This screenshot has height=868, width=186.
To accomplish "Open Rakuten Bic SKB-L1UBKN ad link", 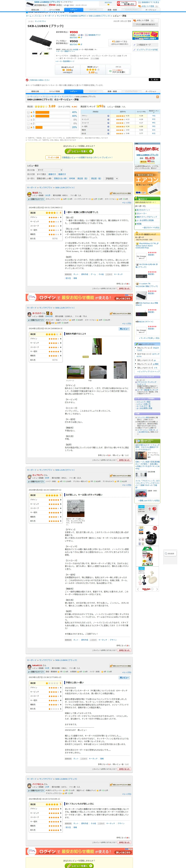I will [x=147, y=155].
